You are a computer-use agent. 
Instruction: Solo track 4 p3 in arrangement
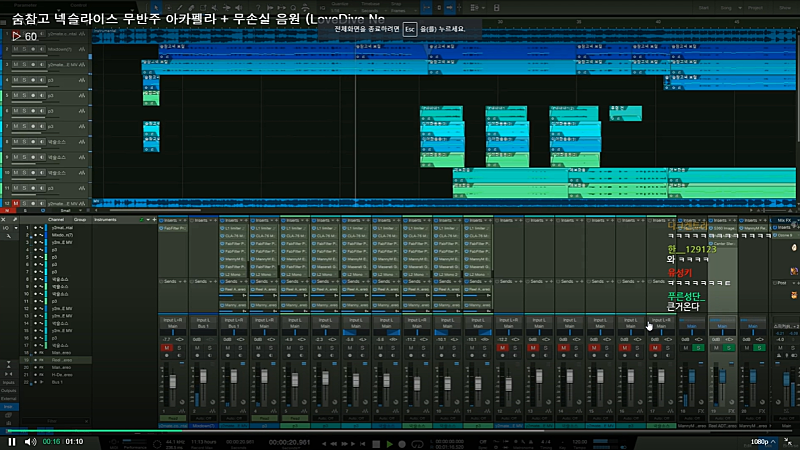click(x=25, y=81)
